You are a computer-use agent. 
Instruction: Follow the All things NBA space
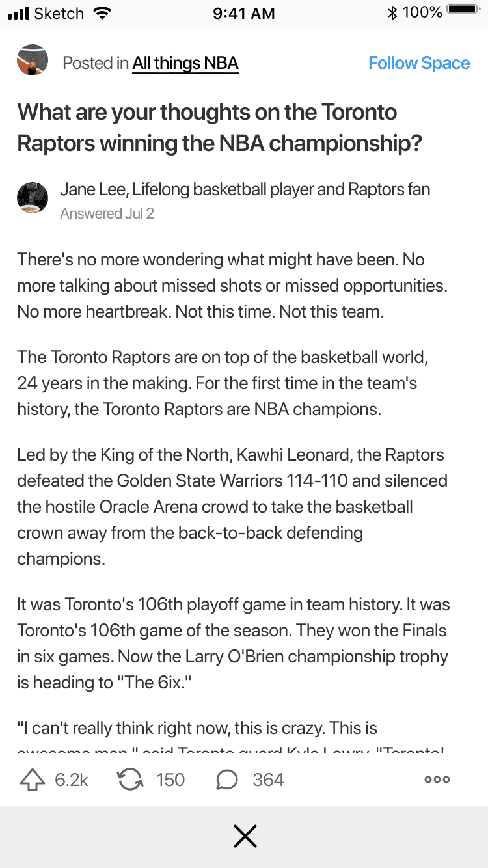tap(419, 63)
